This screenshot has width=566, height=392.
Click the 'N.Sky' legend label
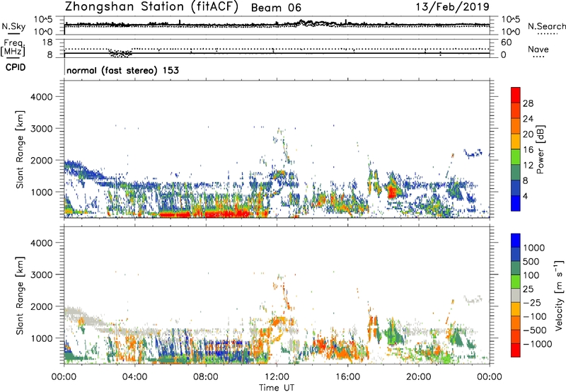pos(13,26)
